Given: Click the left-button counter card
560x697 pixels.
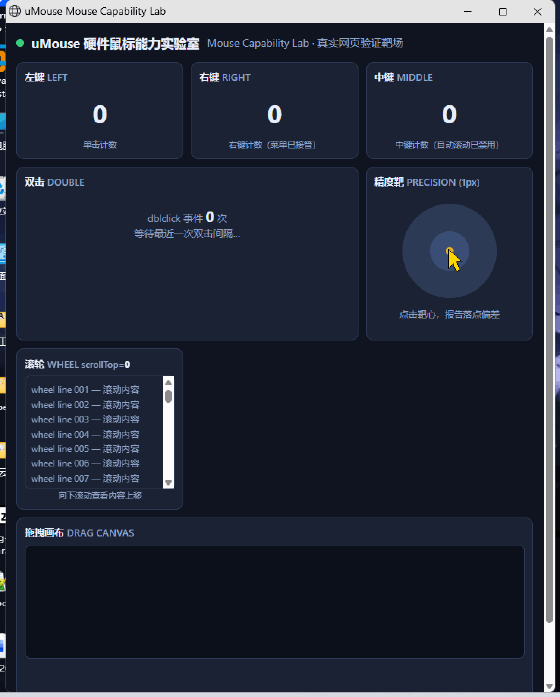Looking at the screenshot, I should pos(100,110).
